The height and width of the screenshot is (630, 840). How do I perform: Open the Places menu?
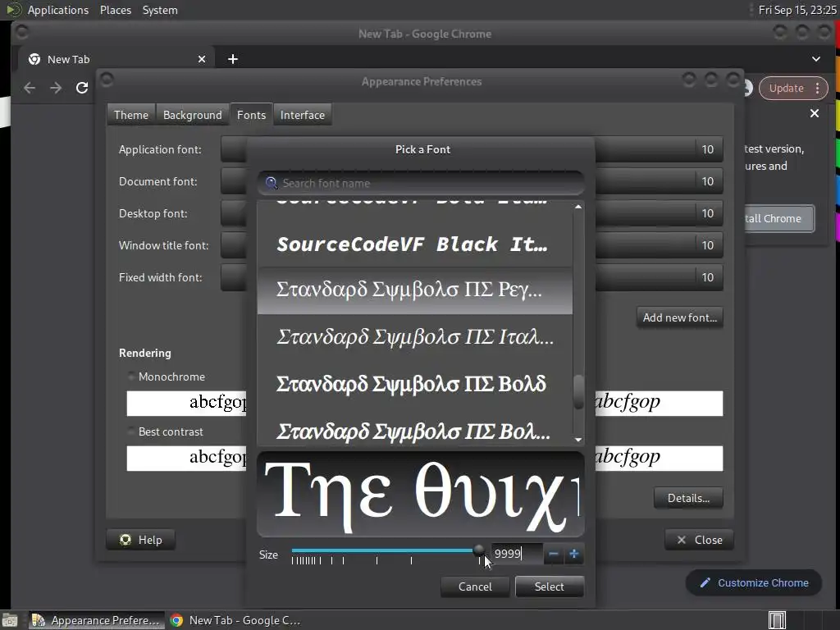pyautogui.click(x=115, y=10)
